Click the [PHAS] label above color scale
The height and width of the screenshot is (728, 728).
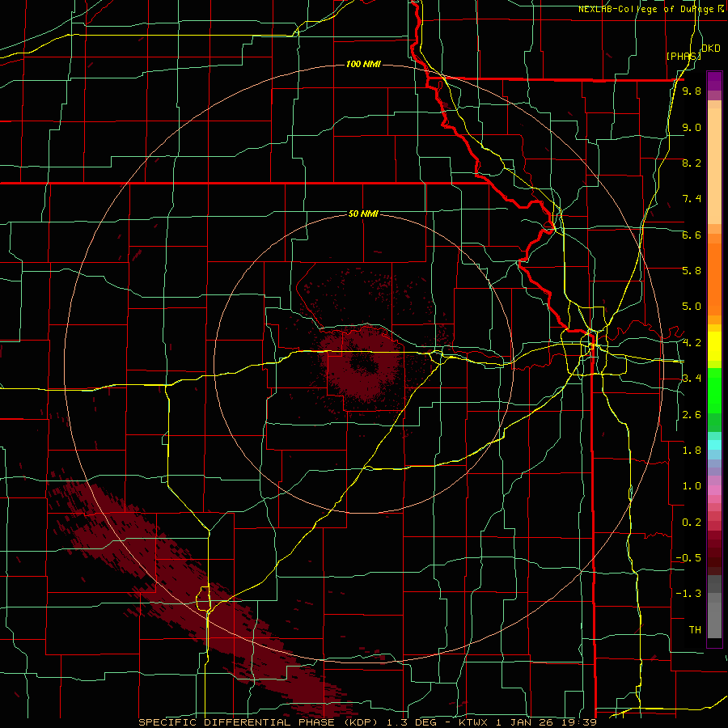pyautogui.click(x=684, y=56)
